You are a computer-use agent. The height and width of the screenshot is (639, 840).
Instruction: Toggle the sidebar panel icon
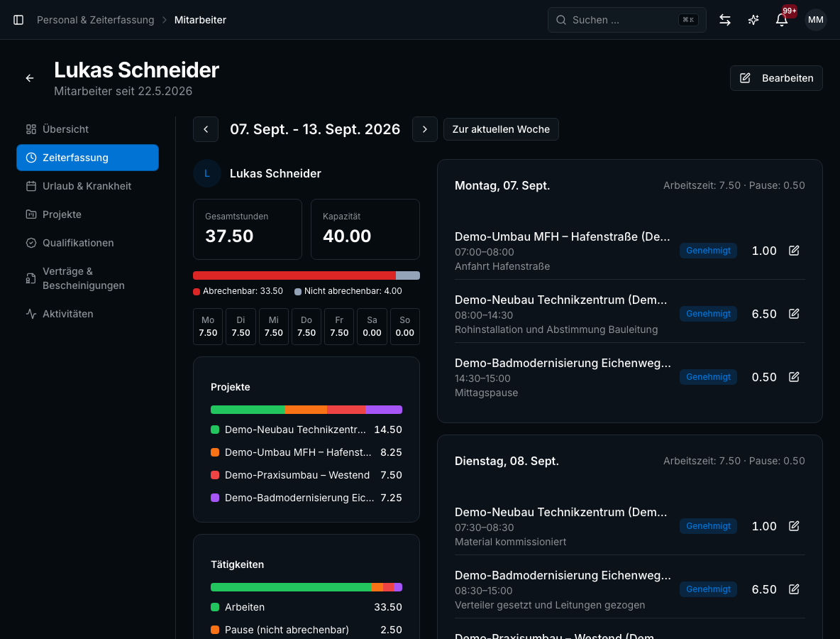coord(18,20)
